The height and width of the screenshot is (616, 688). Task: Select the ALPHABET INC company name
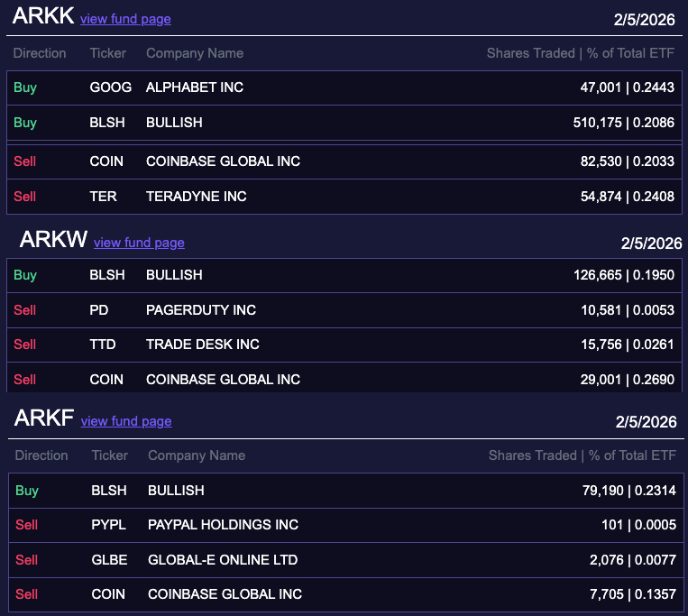coord(195,87)
